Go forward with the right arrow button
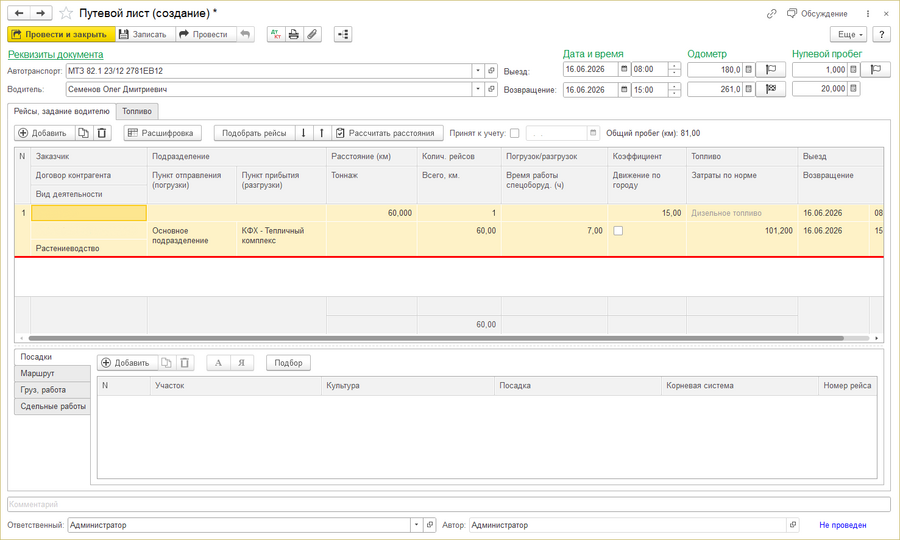Screen dimensions: 900x540 pos(41,13)
